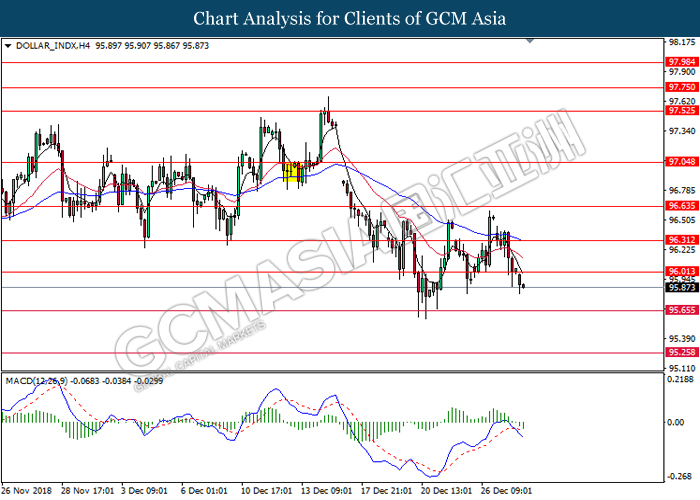Click the dropdown triangle beside DOLLAR_INDX.H4
Screen dimensions: 700x500
click(8, 46)
